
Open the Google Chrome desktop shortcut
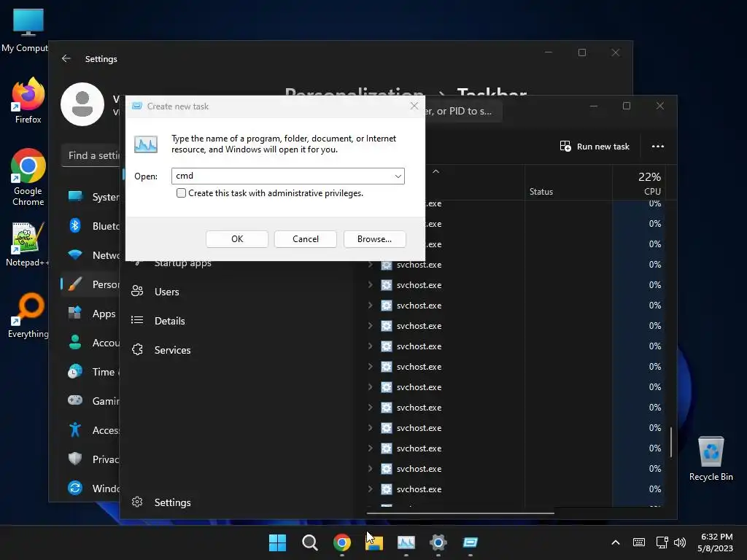(28, 177)
